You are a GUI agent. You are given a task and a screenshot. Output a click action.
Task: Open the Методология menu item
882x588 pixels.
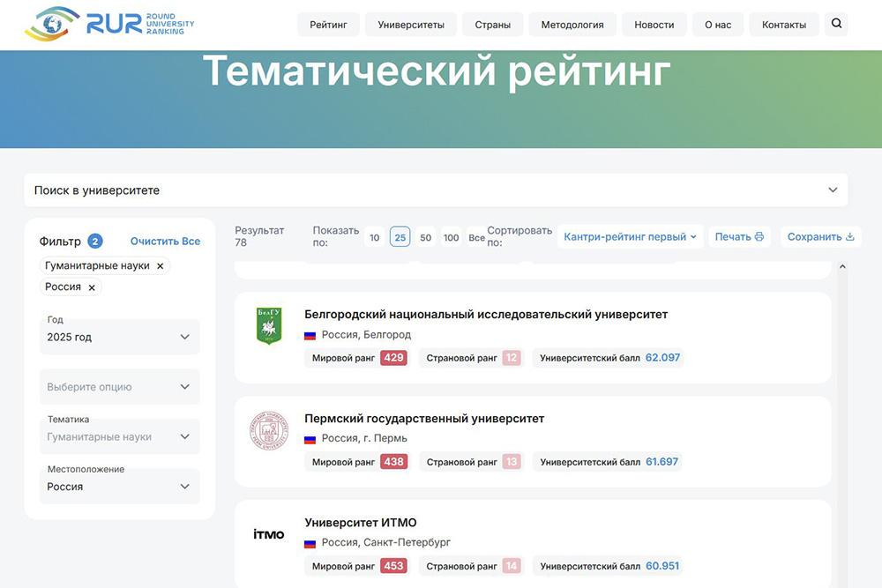point(572,25)
